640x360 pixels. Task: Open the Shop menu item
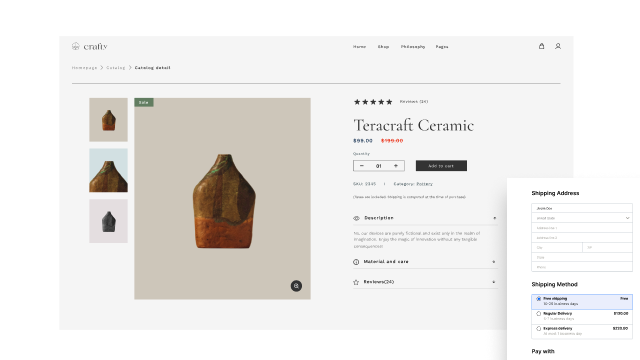[383, 47]
